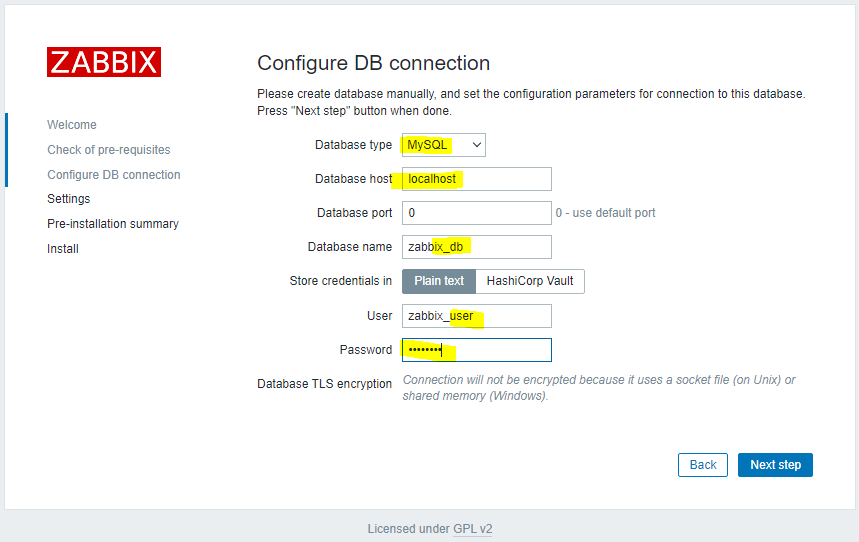Viewport: 859px width, 542px height.
Task: Go to the Welcome step
Action: (72, 125)
